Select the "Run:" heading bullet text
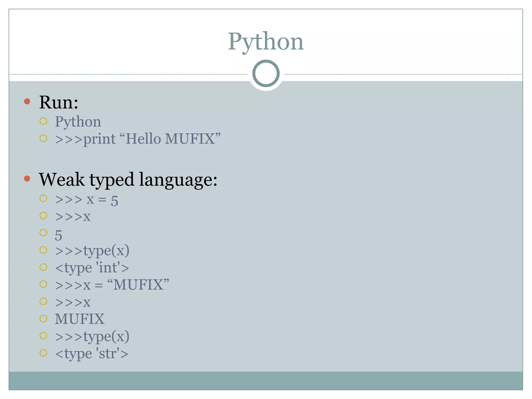Viewport: 532px width, 399px height. pyautogui.click(x=59, y=102)
